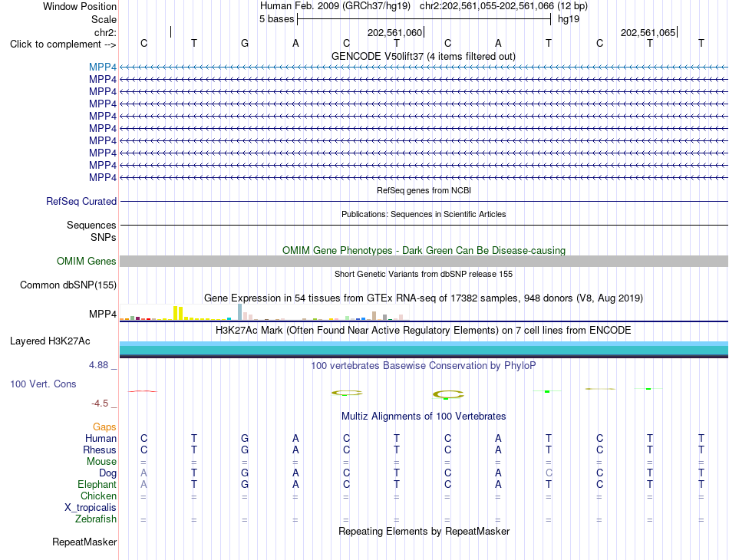The image size is (729, 560).
Task: Click the 'Chicken' species label
Action: pyautogui.click(x=98, y=496)
